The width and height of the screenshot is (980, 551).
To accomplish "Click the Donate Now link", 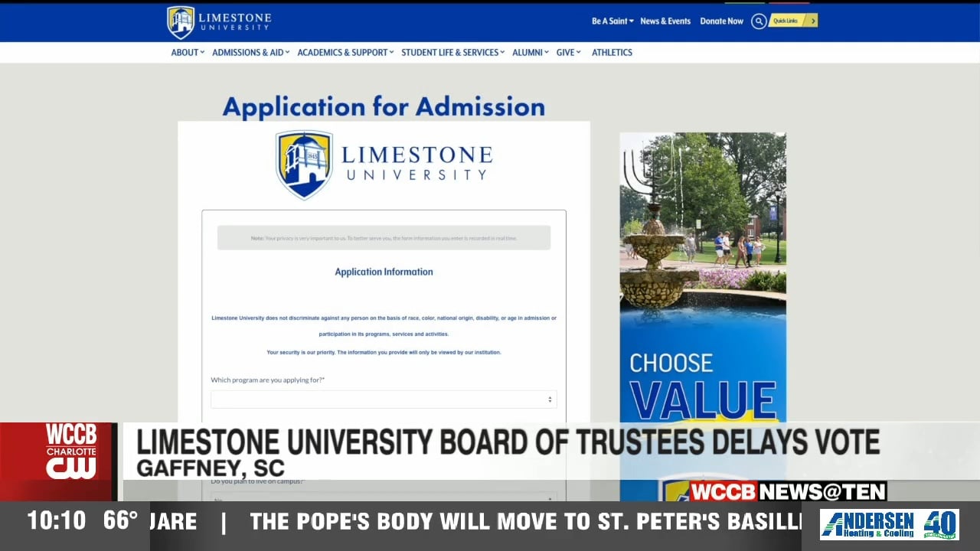I will click(721, 21).
